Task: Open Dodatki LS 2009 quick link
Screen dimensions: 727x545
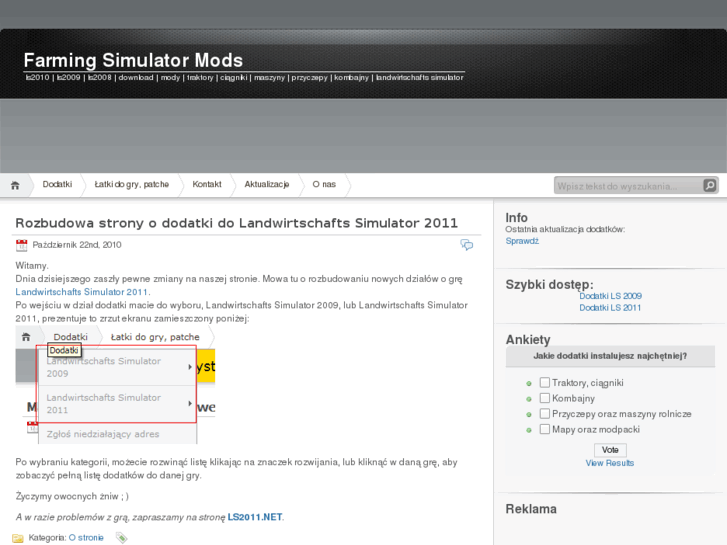Action: coord(610,296)
